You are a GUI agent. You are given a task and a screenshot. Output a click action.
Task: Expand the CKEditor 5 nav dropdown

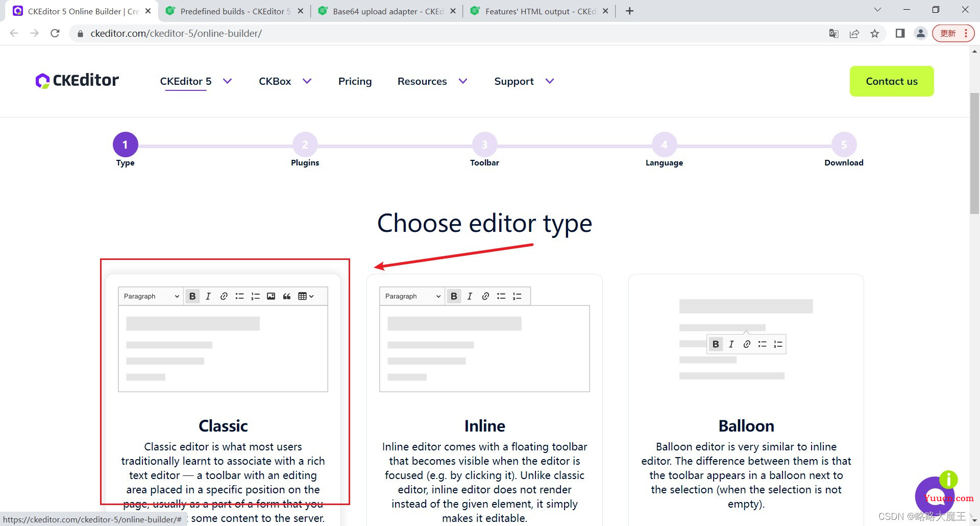click(x=228, y=81)
